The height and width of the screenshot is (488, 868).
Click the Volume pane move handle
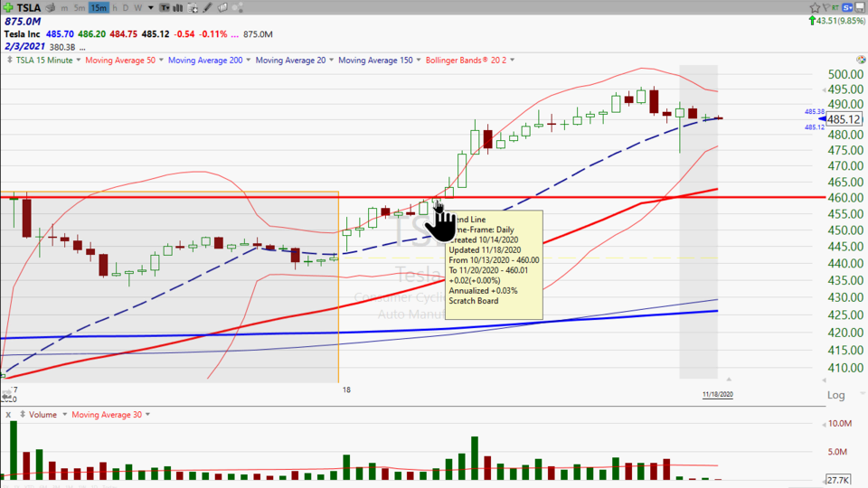[23, 415]
